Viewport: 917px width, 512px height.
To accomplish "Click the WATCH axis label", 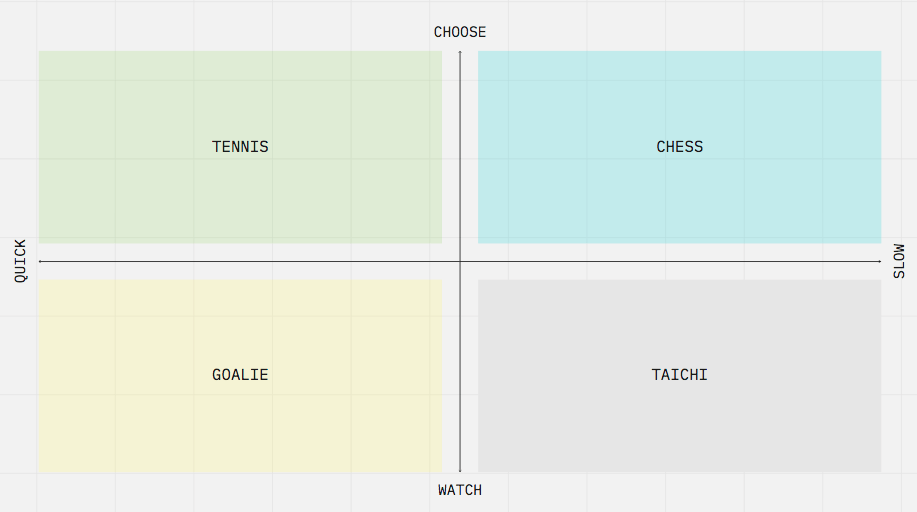I will (460, 490).
